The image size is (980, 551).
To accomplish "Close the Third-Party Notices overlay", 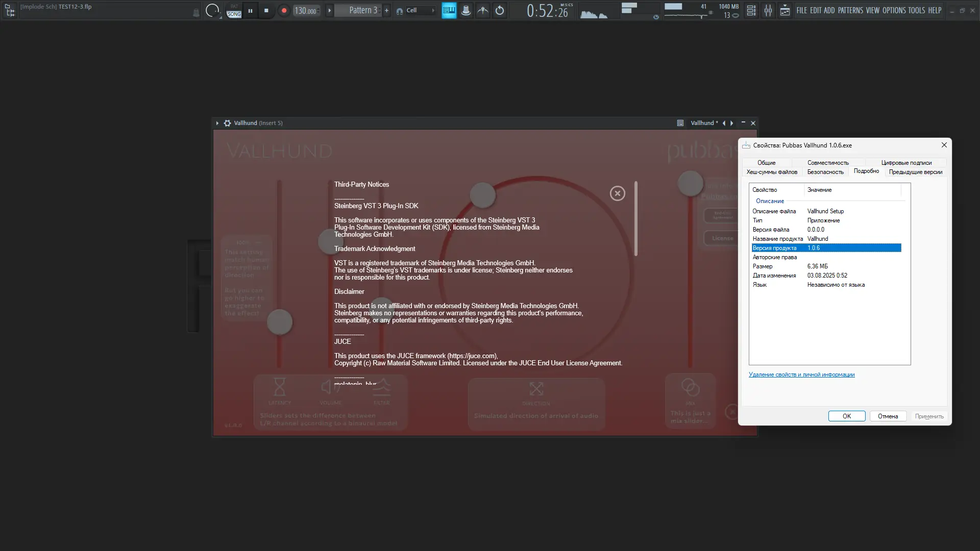I will (x=617, y=193).
